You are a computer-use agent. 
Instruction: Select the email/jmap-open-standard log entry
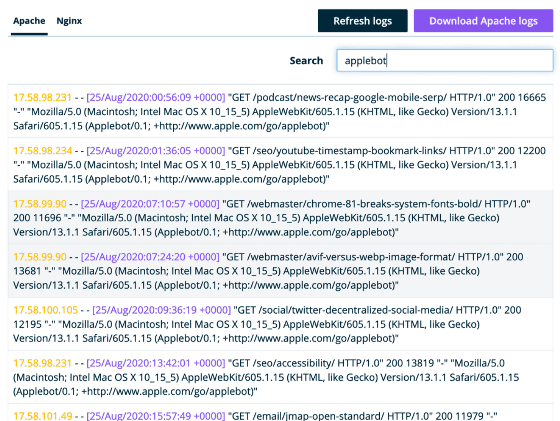point(280,413)
